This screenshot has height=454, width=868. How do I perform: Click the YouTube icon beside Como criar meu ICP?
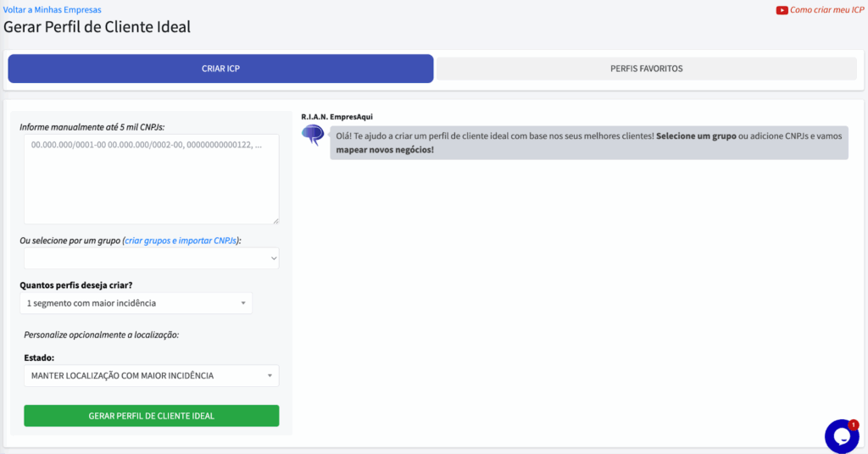(782, 10)
